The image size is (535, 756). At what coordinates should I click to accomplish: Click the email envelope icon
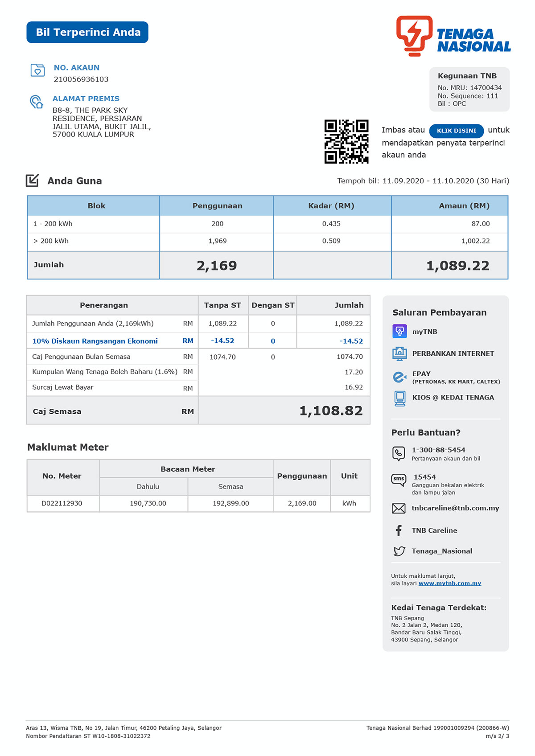pos(399,508)
